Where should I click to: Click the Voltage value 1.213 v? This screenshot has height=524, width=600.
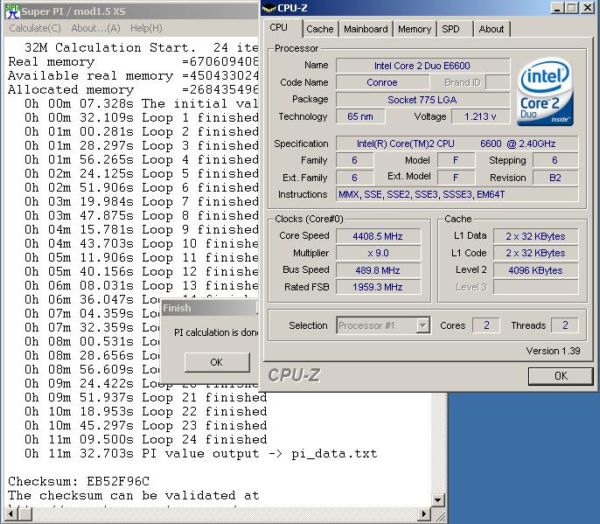(480, 116)
